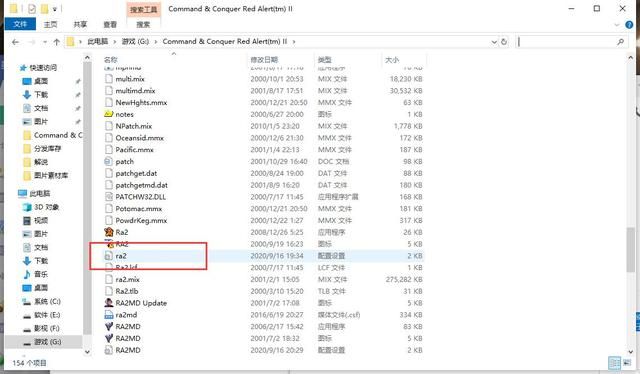Open 3D 对象 in the navigation pane

46,207
